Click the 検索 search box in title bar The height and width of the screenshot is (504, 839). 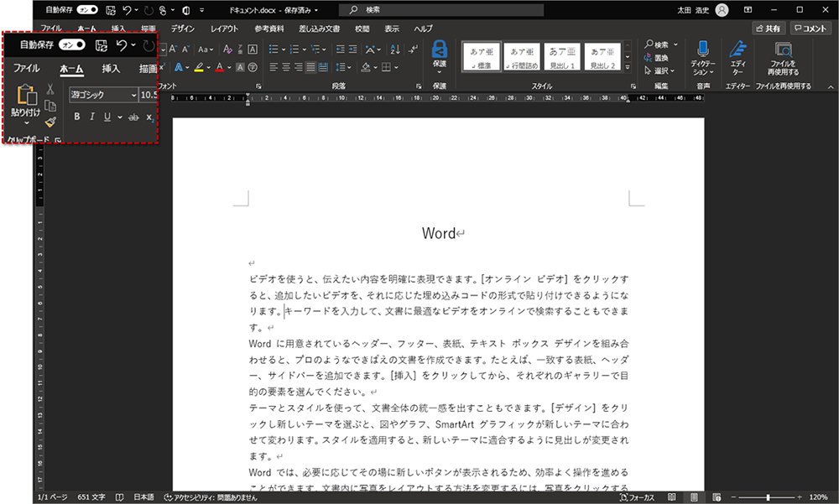(x=441, y=10)
